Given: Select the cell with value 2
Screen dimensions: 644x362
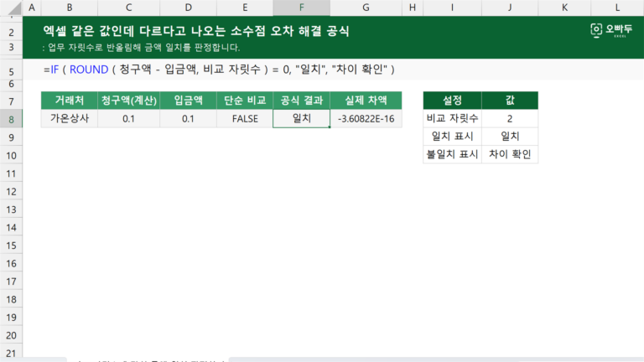Looking at the screenshot, I should pos(510,119).
